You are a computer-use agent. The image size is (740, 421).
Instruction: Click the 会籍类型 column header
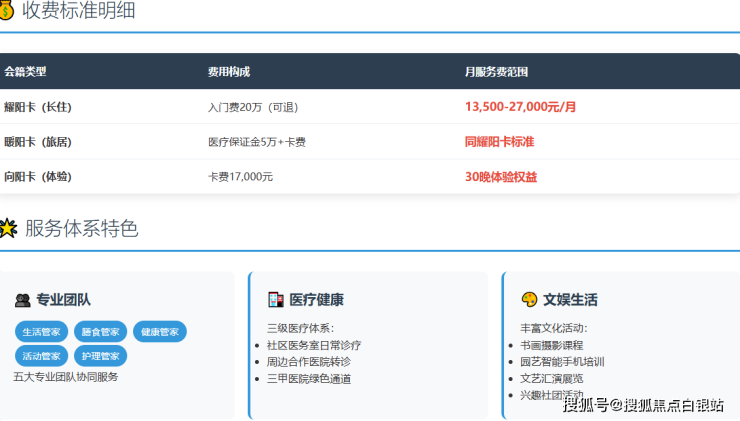[x=25, y=72]
